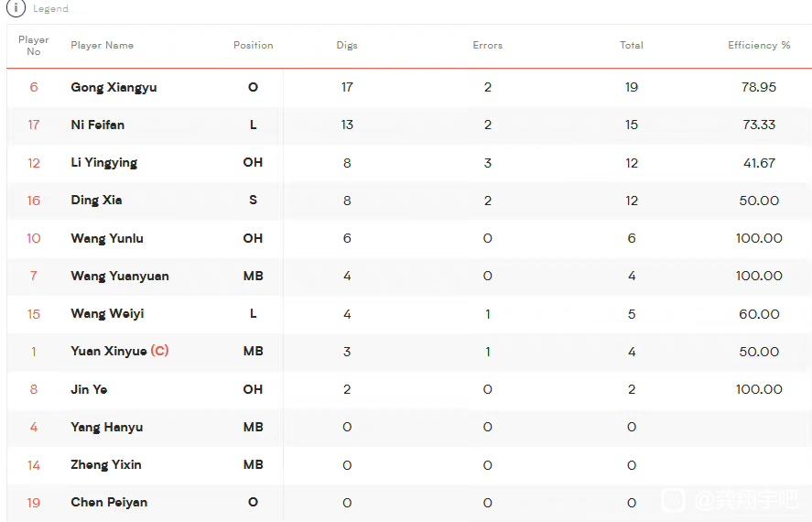Select the Ding Xia row name
Image resolution: width=812 pixels, height=522 pixels.
click(96, 200)
